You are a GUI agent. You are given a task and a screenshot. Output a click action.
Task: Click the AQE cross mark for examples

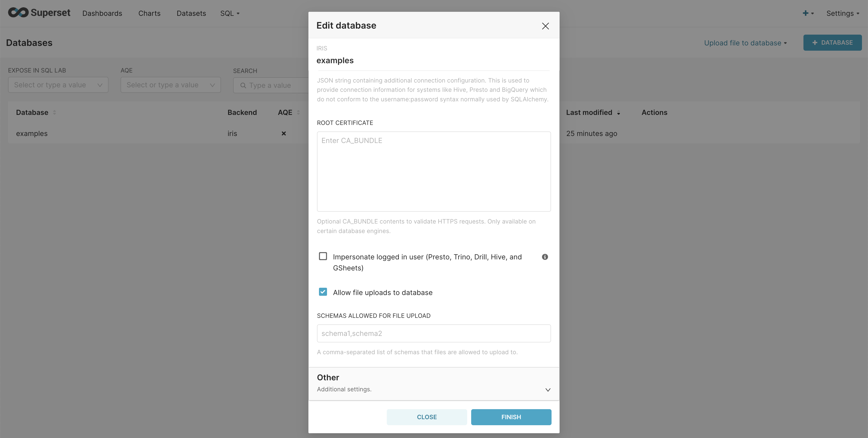[x=284, y=133]
